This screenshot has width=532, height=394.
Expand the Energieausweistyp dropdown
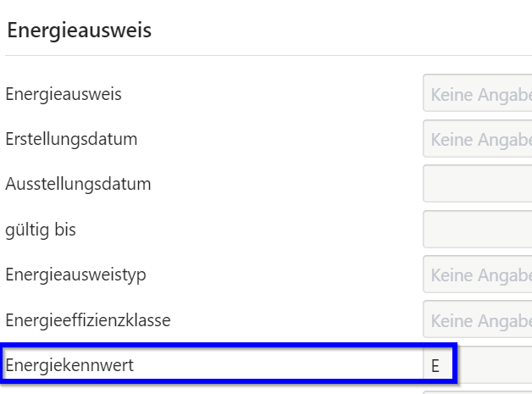[x=477, y=275]
